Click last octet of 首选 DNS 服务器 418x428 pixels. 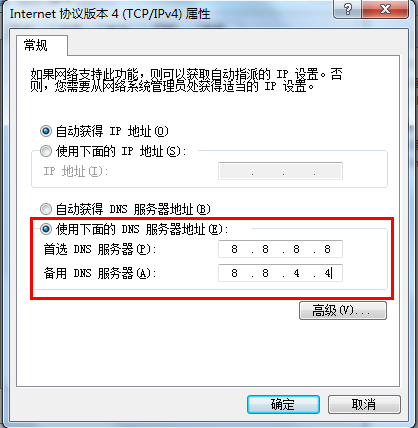tap(327, 249)
